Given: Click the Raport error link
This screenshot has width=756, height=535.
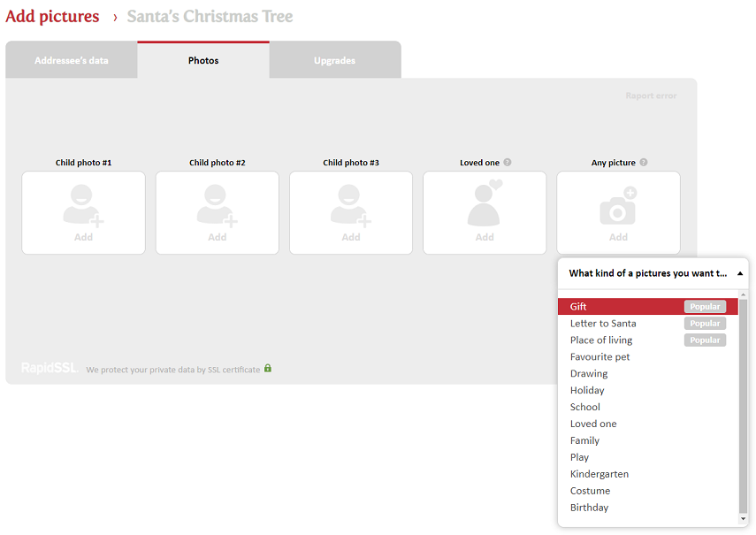Looking at the screenshot, I should tap(651, 96).
